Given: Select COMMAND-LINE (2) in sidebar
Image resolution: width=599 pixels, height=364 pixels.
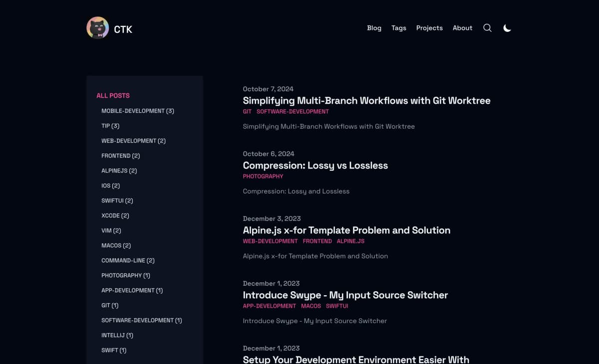Looking at the screenshot, I should 128,260.
